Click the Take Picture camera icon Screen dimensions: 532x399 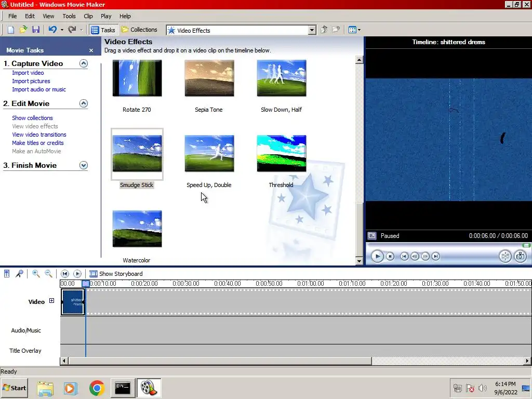point(521,256)
